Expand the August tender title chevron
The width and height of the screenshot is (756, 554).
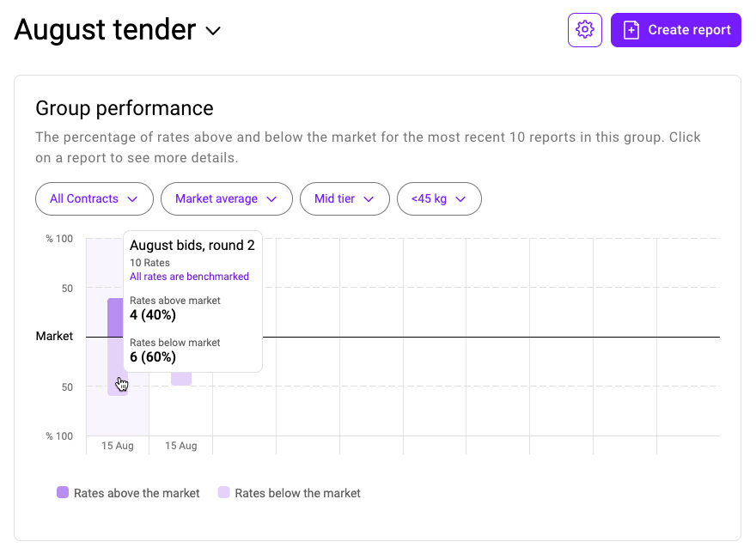tap(213, 31)
